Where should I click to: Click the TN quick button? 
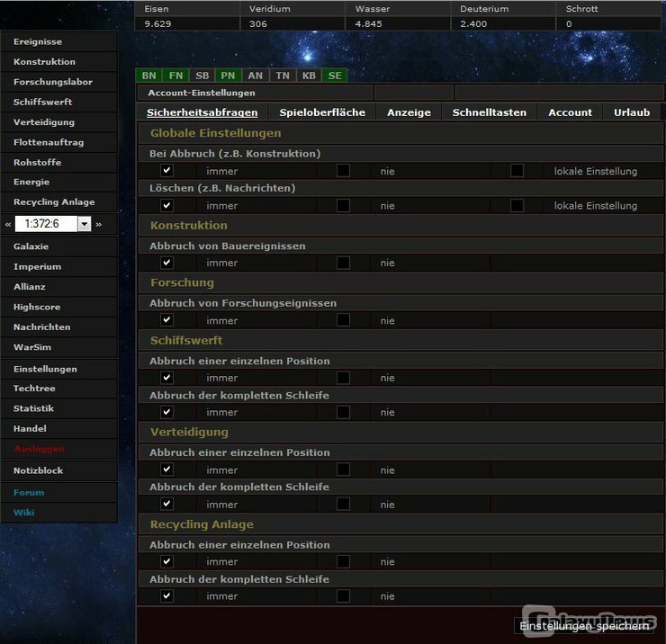pyautogui.click(x=282, y=76)
